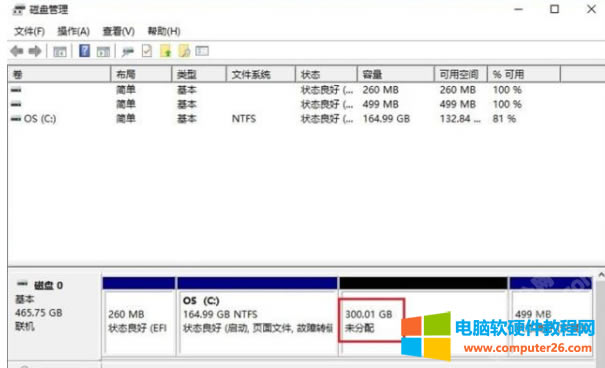Open the 文件(F) menu
The width and height of the screenshot is (605, 368).
point(29,31)
